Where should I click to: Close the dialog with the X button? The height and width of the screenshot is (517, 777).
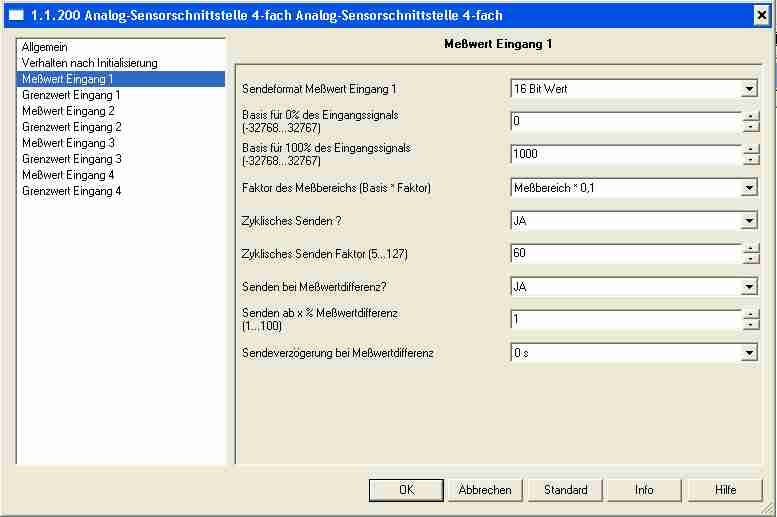point(761,16)
